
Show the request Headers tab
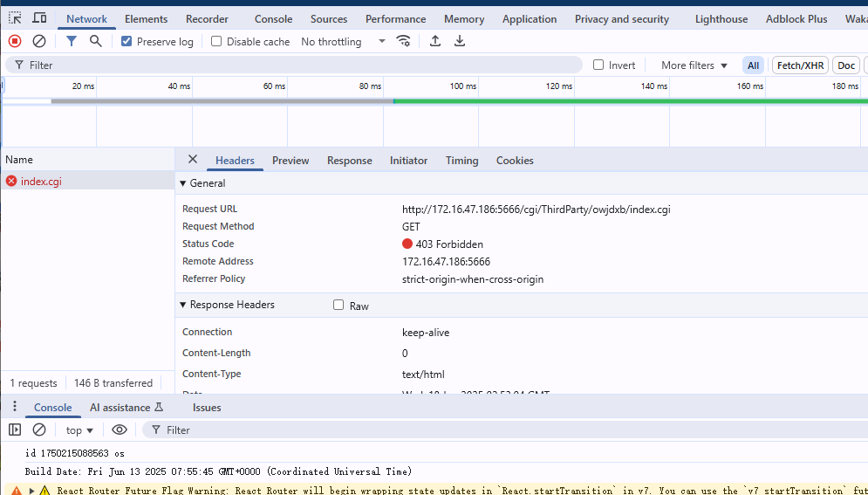click(235, 161)
